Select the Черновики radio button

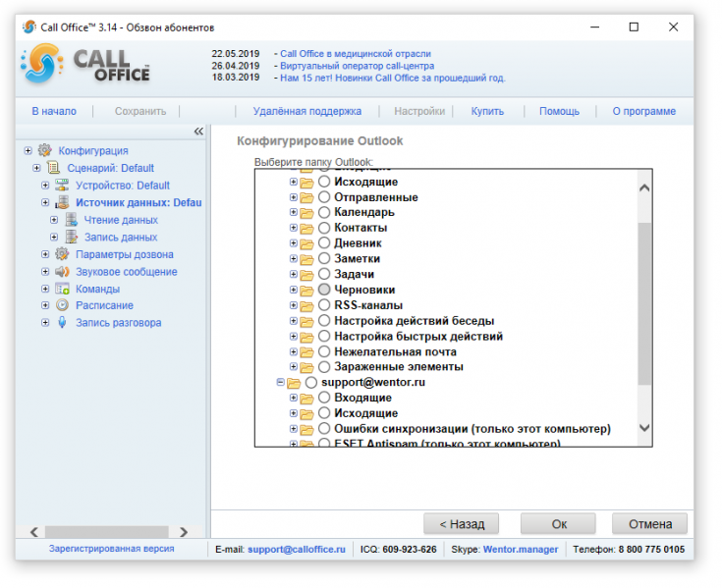(324, 290)
